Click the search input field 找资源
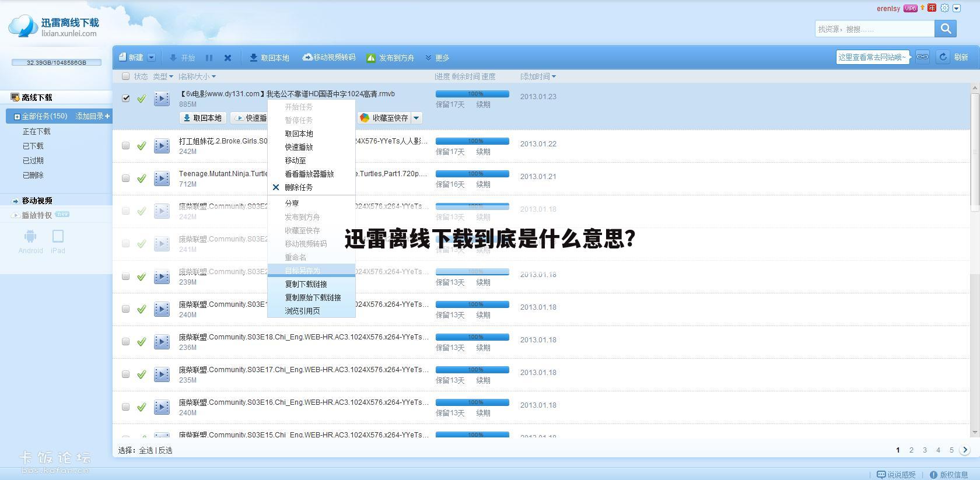The height and width of the screenshot is (480, 980). (874, 29)
